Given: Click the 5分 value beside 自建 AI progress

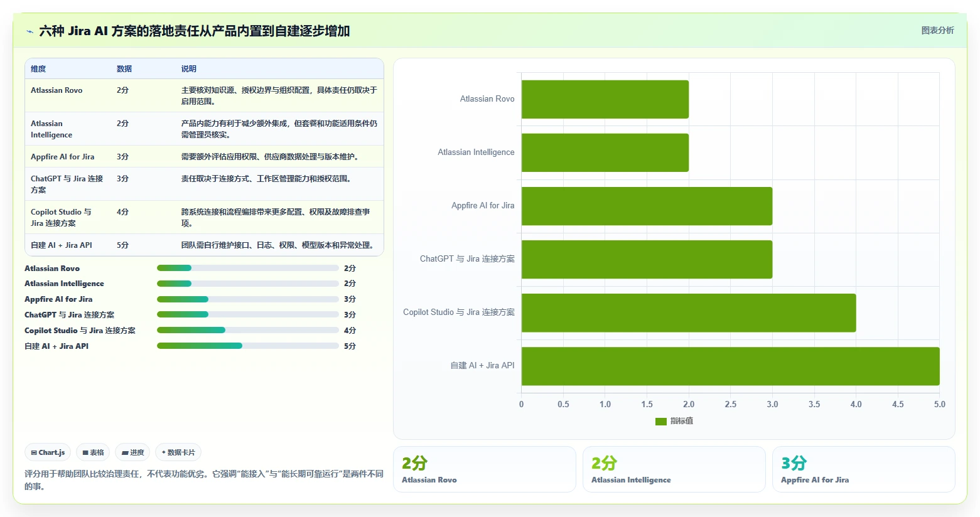Looking at the screenshot, I should click(350, 346).
